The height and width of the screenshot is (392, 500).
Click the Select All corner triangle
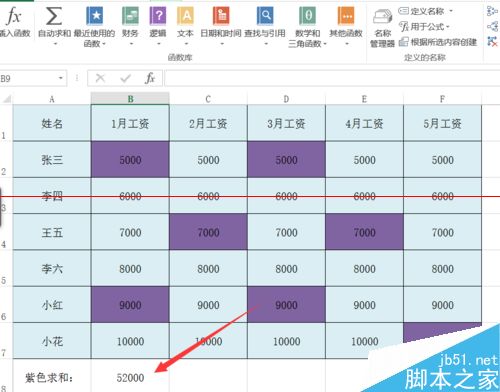coord(7,99)
